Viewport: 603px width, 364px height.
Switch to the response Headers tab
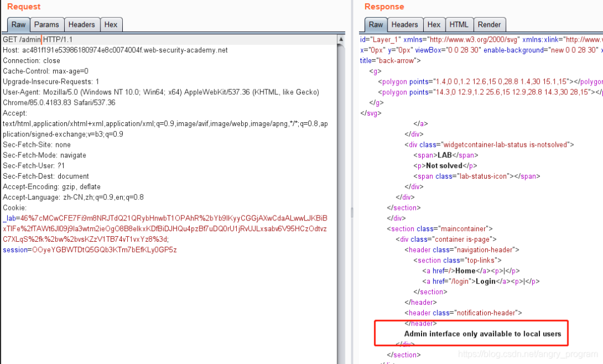coord(404,25)
